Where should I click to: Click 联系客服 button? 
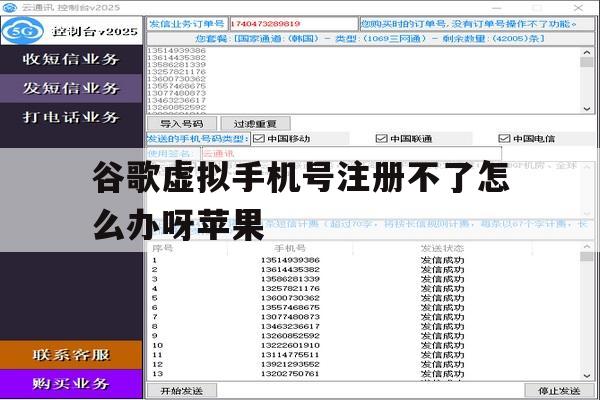pyautogui.click(x=71, y=355)
